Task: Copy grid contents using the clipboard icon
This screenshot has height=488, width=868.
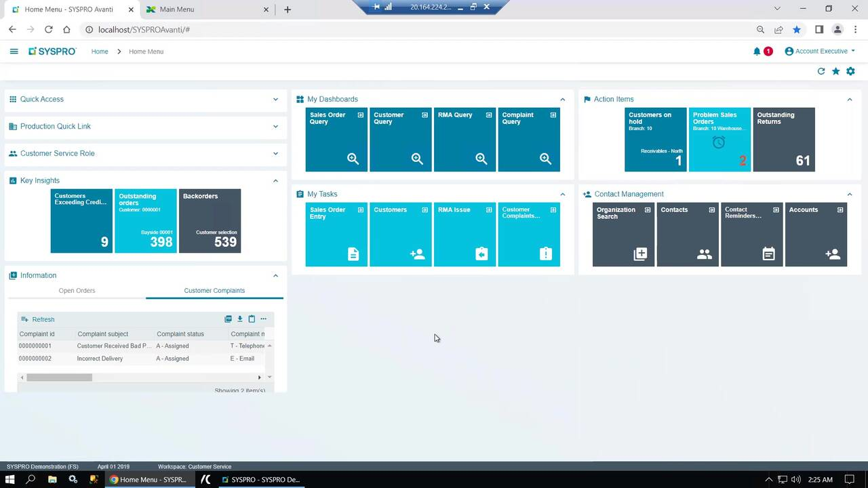Action: click(x=252, y=319)
